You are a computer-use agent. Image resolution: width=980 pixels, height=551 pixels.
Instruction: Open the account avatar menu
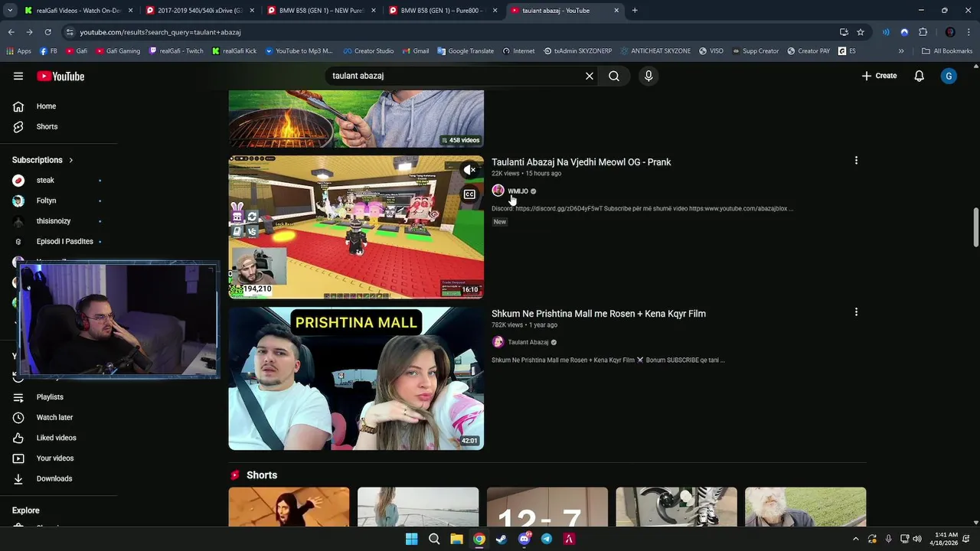949,76
